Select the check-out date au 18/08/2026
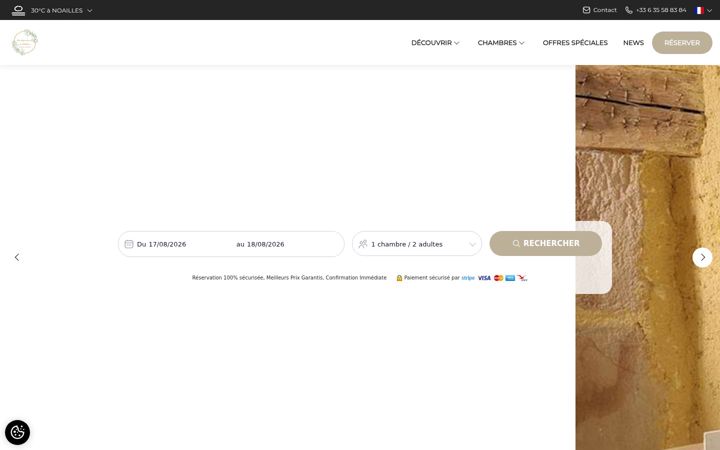Image resolution: width=720 pixels, height=450 pixels. (x=260, y=244)
